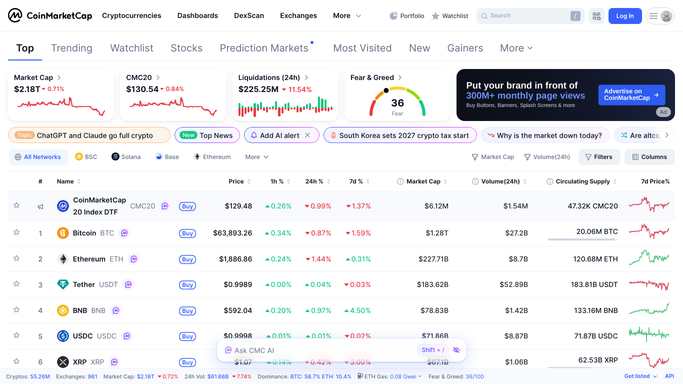
Task: Click the Tether coin icon
Action: point(63,284)
